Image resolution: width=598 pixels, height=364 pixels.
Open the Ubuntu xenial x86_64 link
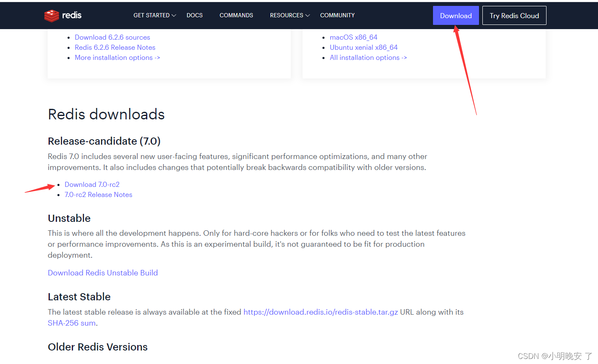364,47
